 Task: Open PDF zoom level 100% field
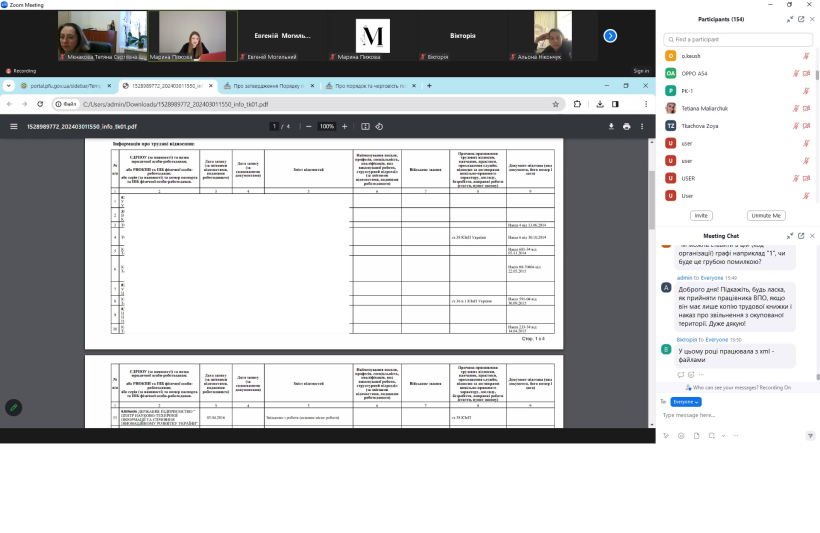[x=327, y=127]
